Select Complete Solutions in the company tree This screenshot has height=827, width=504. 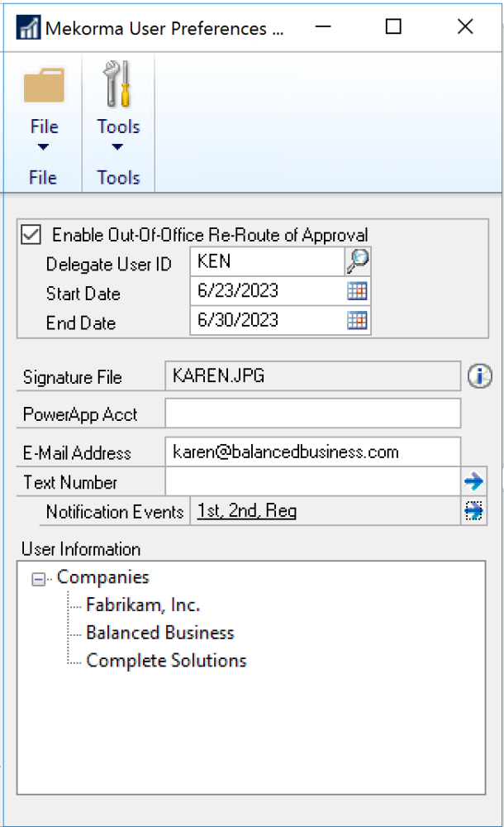point(166,661)
